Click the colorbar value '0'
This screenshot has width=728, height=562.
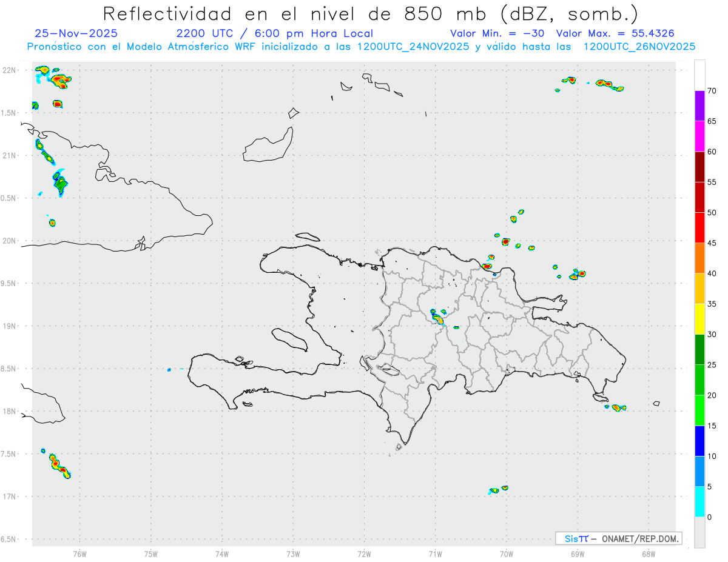coord(710,517)
